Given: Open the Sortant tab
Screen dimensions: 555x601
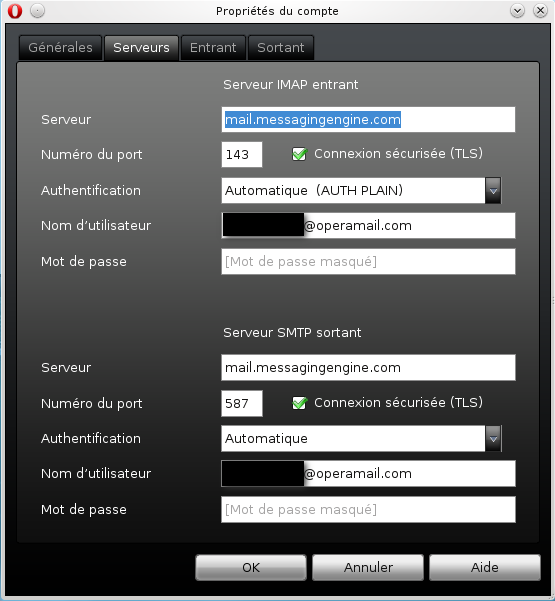Looking at the screenshot, I should [281, 48].
